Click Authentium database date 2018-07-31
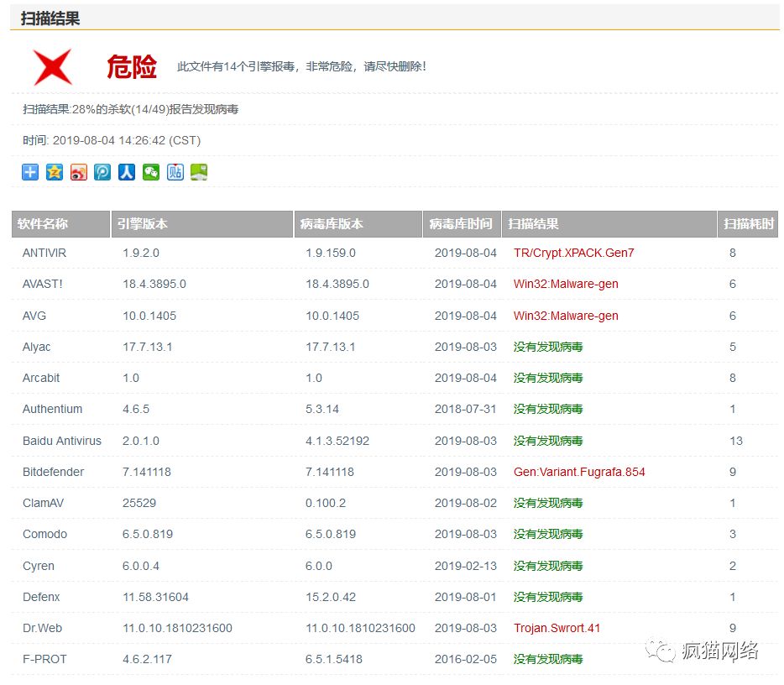Screen dimensions: 784x685 466,409
